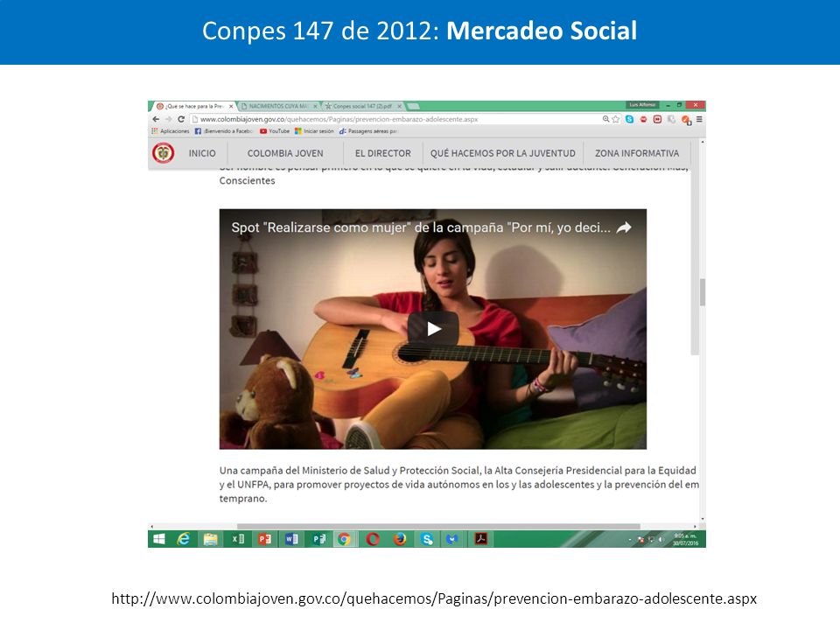Open File Explorer from the taskbar
Screen dimensions: 840x630
tap(210, 539)
